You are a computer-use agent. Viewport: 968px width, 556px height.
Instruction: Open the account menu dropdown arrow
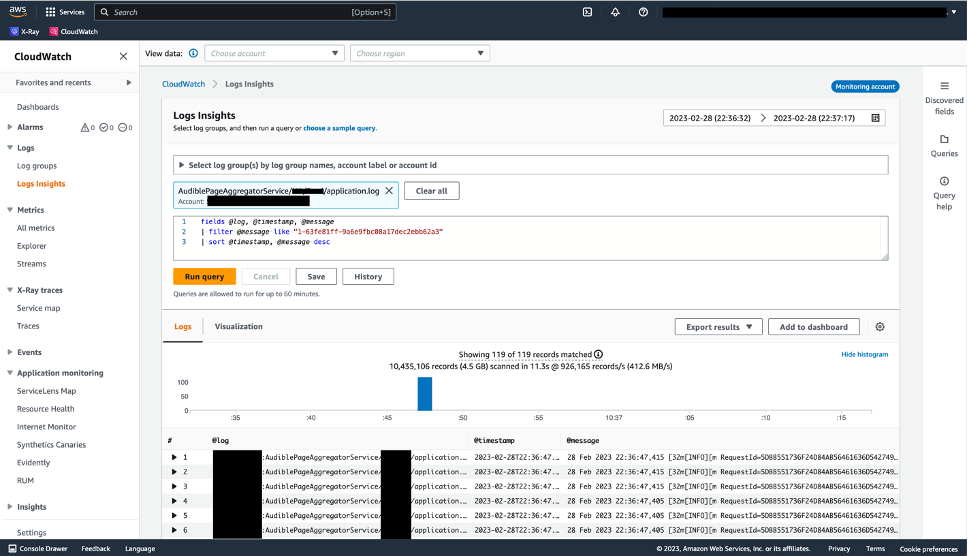pyautogui.click(x=954, y=12)
